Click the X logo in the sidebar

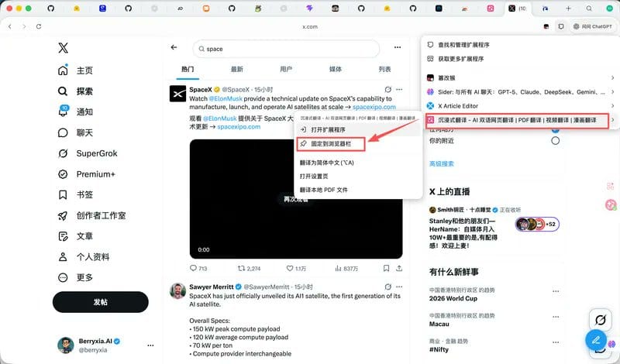pos(63,48)
